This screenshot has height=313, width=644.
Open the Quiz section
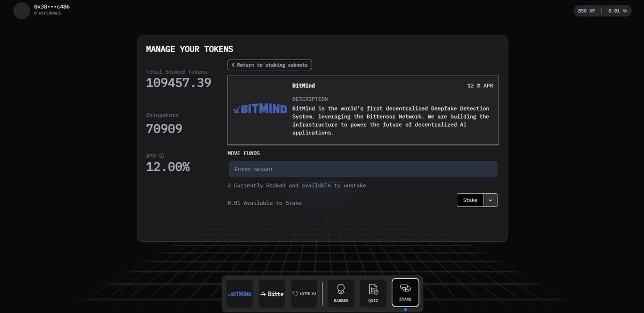[373, 294]
